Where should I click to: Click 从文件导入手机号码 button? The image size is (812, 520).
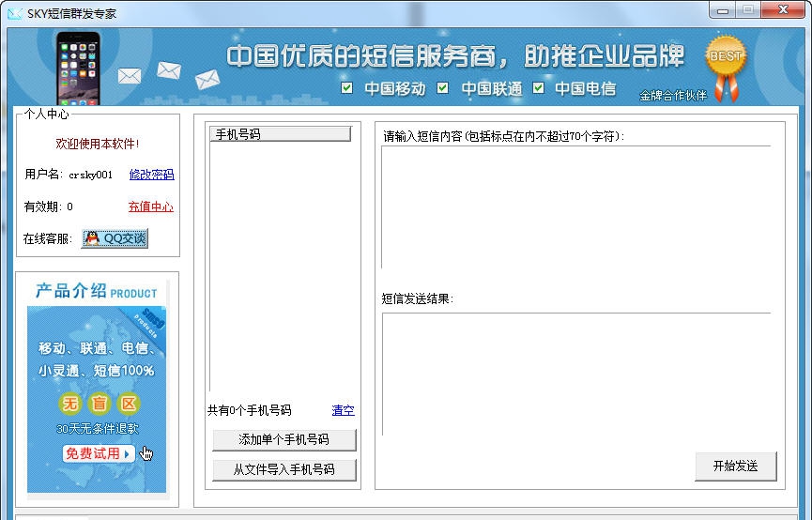(x=284, y=469)
